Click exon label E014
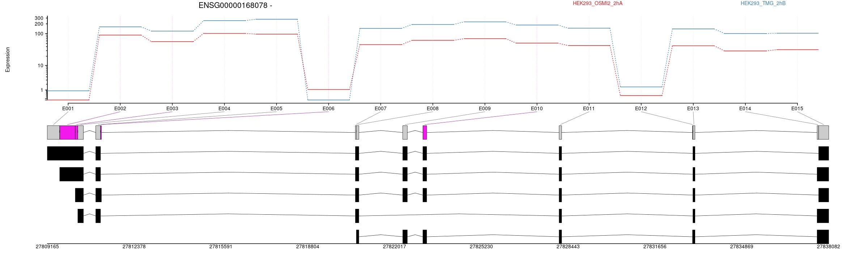 tap(745, 108)
